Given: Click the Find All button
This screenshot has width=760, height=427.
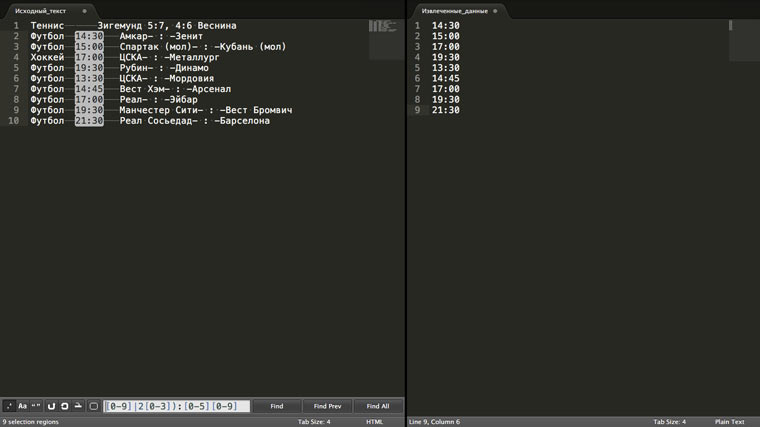Looking at the screenshot, I should (378, 406).
